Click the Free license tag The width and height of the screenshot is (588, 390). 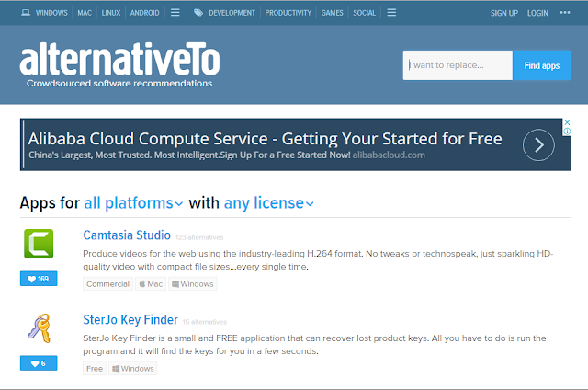tap(95, 369)
